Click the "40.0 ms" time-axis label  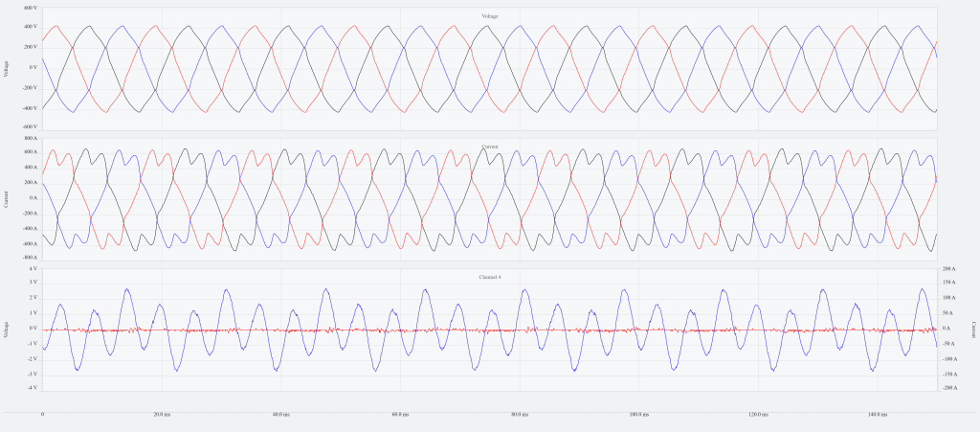click(x=281, y=415)
